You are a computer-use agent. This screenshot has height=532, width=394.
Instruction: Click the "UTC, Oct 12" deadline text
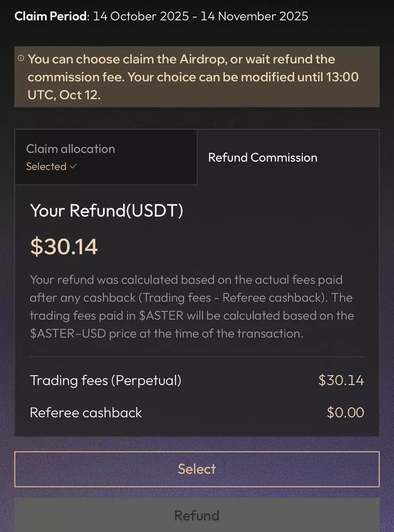point(64,95)
